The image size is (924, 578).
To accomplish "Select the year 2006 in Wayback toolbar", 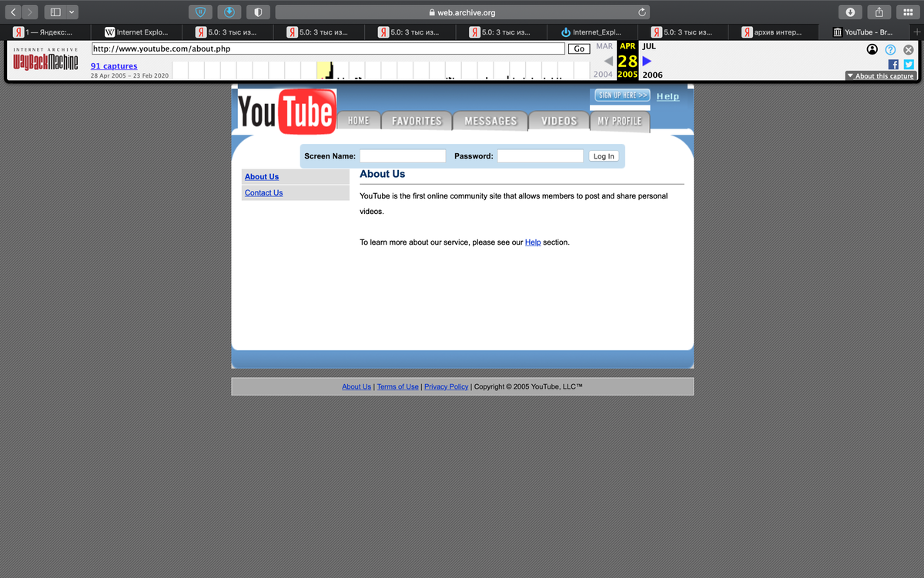I will click(x=652, y=75).
